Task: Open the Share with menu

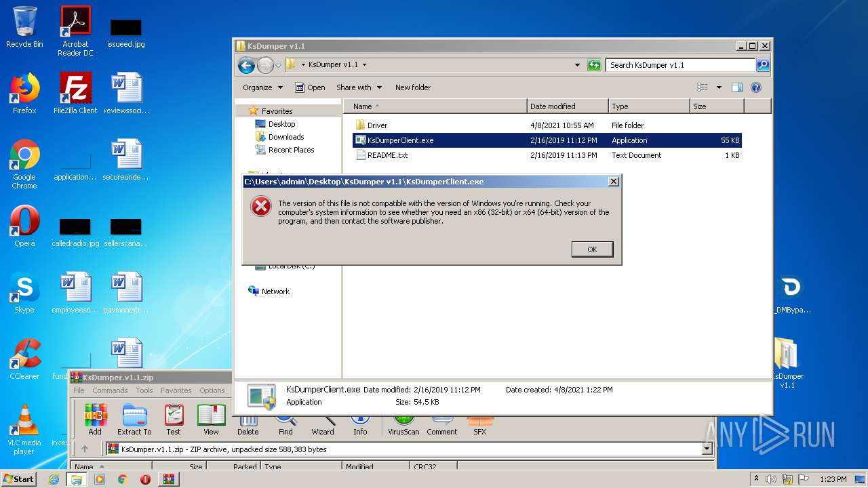Action: point(359,87)
